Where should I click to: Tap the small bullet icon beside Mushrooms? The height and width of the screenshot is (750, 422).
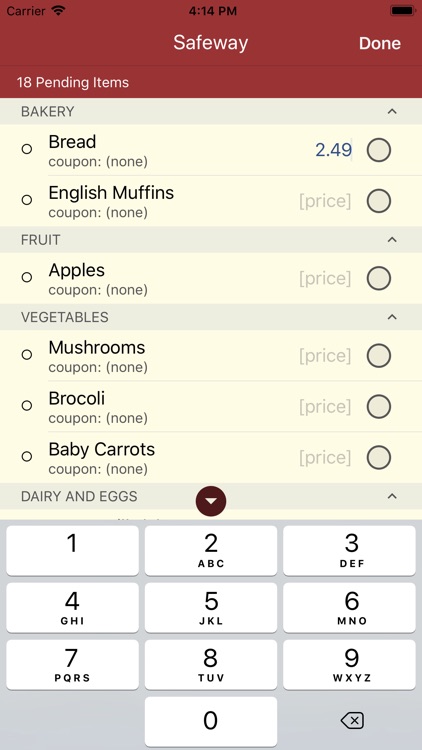[x=27, y=355]
